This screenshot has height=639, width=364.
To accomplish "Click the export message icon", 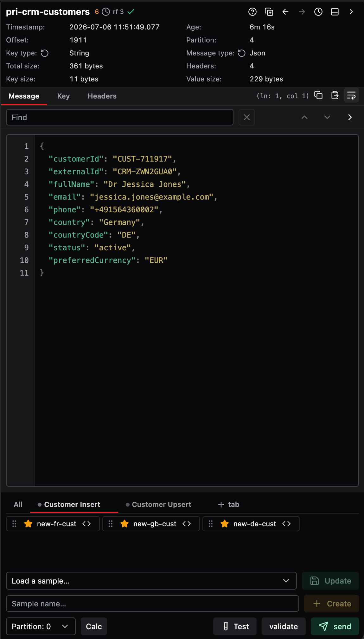I will pos(335,95).
